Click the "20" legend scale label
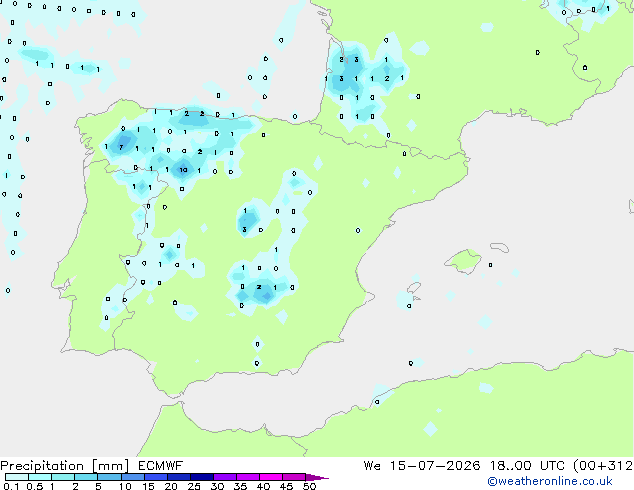This screenshot has height=490, width=634. click(171, 486)
